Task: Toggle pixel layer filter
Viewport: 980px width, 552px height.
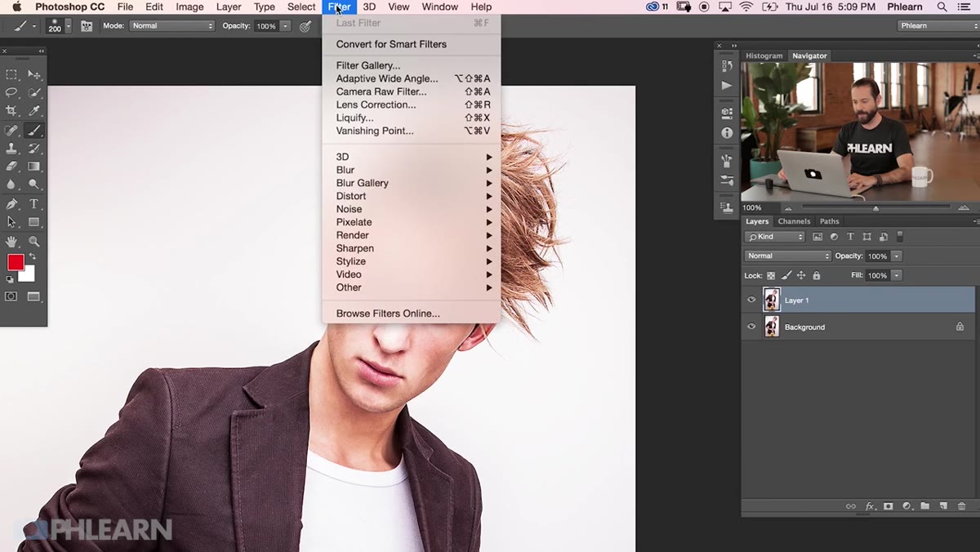Action: (x=817, y=237)
